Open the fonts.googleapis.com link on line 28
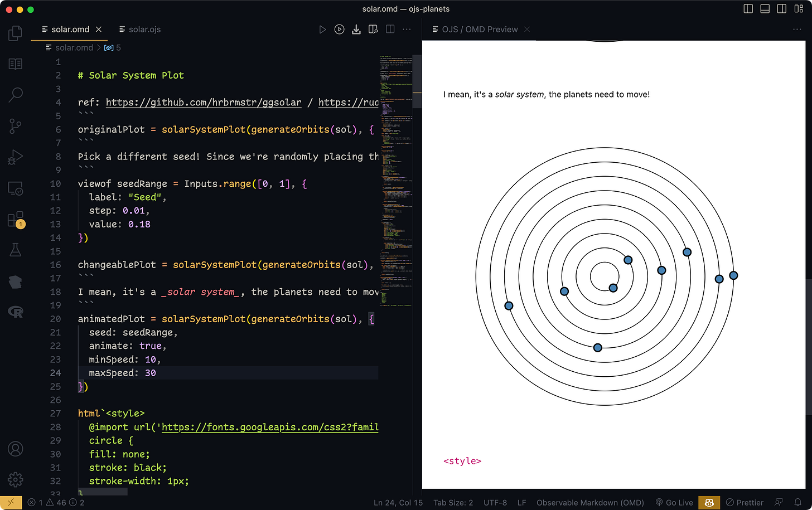 (x=270, y=428)
